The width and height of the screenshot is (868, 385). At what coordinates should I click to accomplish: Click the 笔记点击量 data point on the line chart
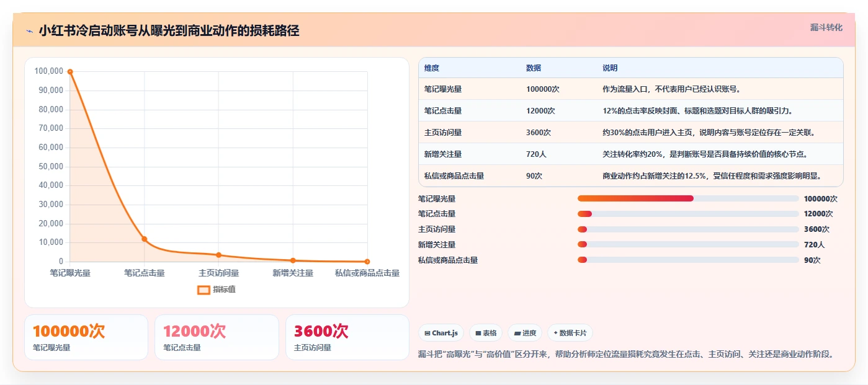(x=144, y=239)
